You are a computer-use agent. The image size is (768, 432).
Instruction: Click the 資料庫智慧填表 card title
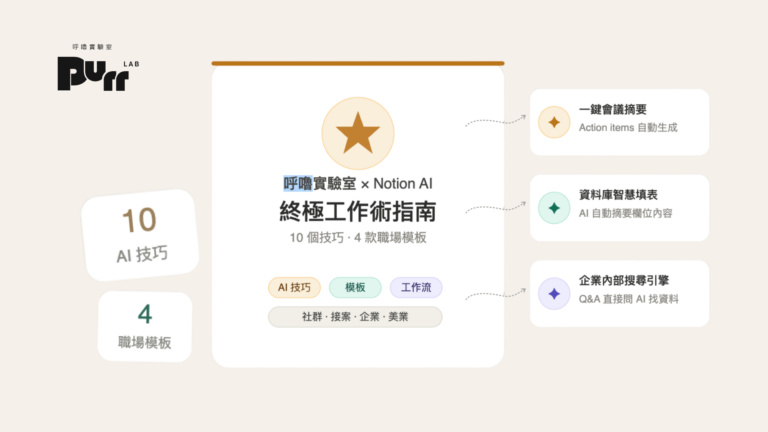(618, 195)
